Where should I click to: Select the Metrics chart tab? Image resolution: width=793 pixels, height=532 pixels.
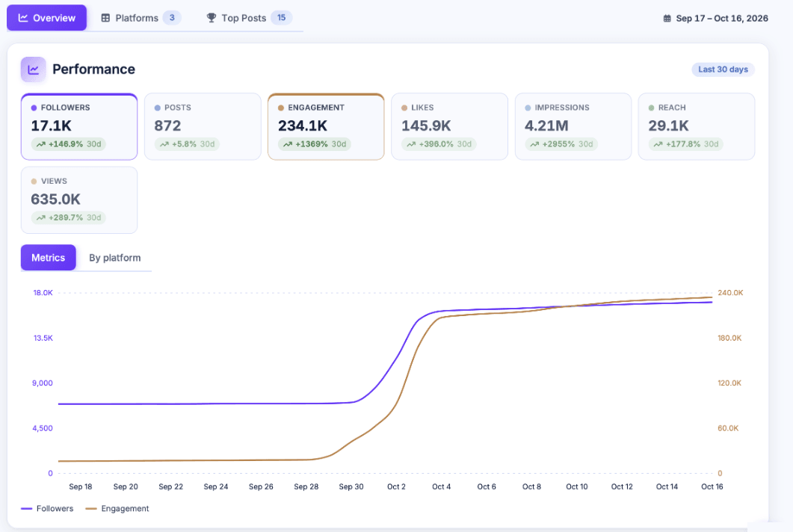pyautogui.click(x=48, y=257)
